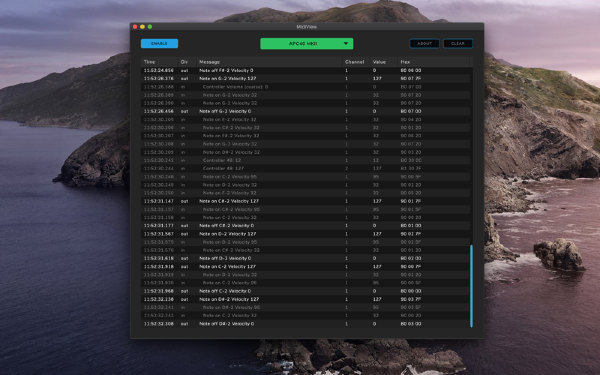Select 'Note on D-2 Velocity 127' message

pos(228,234)
